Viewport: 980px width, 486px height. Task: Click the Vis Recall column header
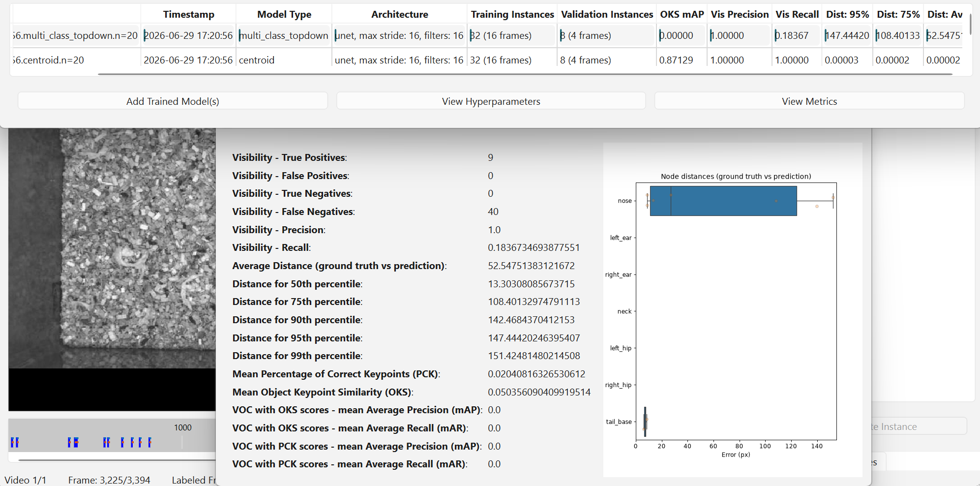(x=797, y=14)
